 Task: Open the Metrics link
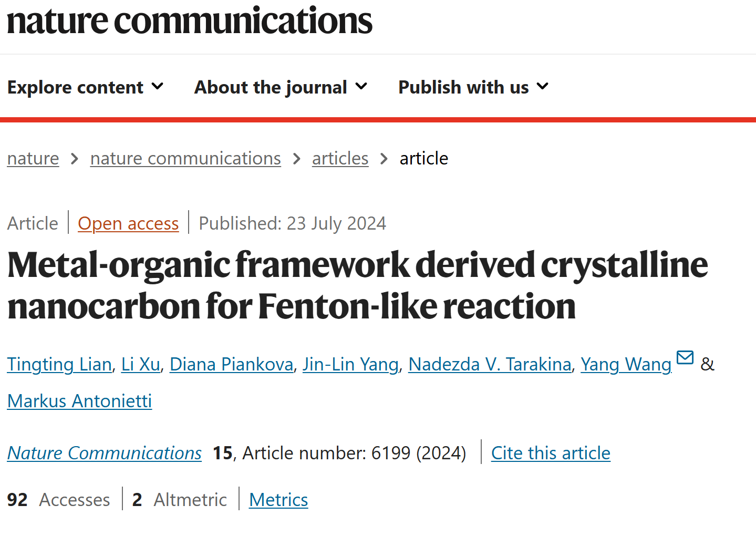278,500
